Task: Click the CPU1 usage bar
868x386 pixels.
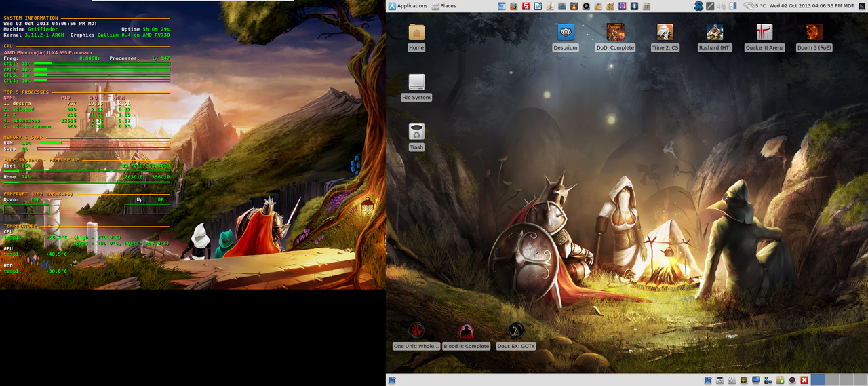Action: tap(102, 64)
